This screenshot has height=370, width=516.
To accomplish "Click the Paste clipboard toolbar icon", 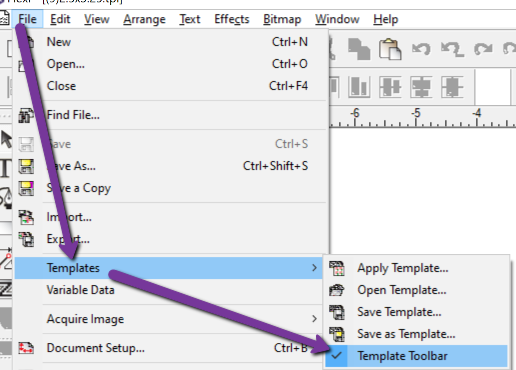I will coord(390,49).
